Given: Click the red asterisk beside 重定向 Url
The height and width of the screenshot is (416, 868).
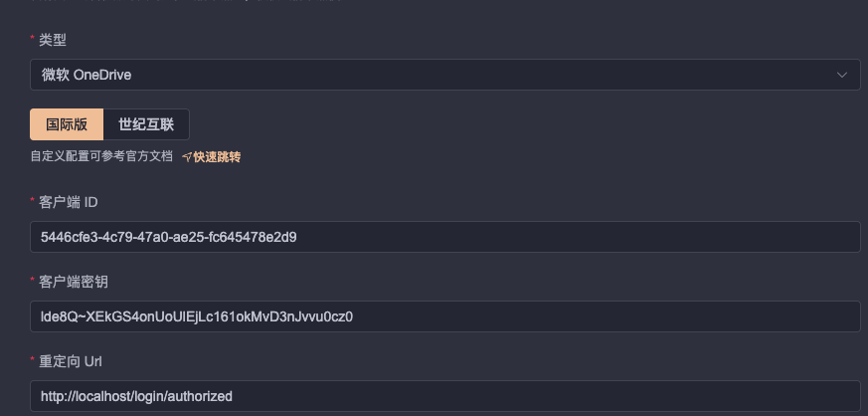Looking at the screenshot, I should coord(33,361).
